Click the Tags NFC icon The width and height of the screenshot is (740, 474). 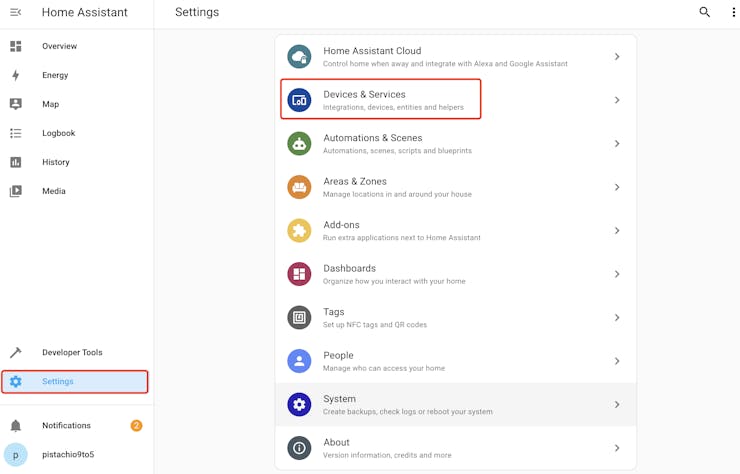(x=299, y=318)
